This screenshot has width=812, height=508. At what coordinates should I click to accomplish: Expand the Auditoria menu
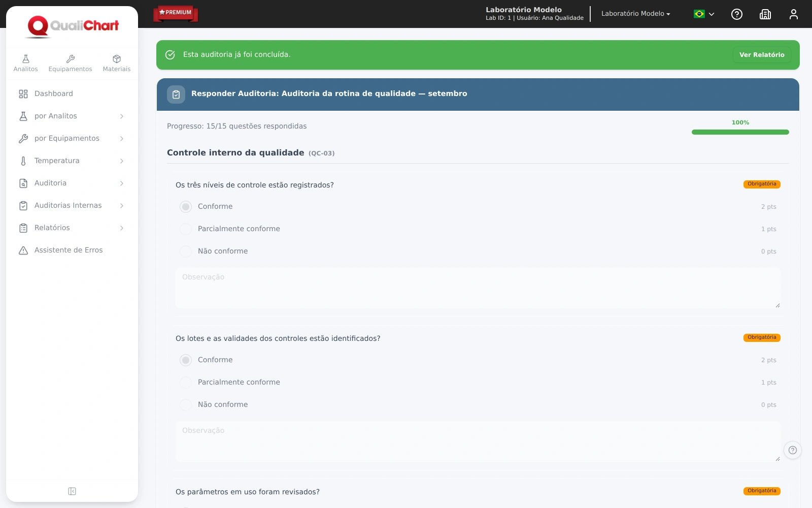pos(72,183)
